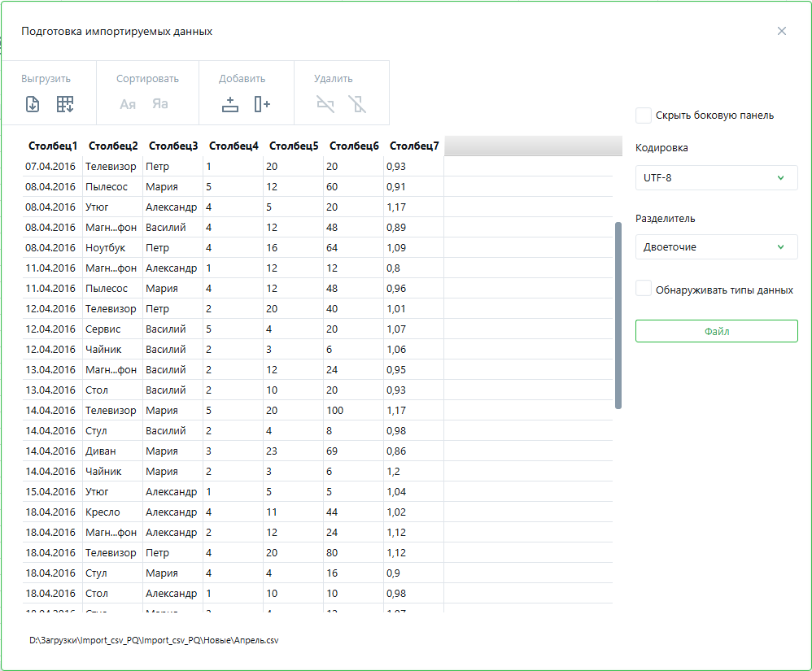Click the export to file icon under Выгрузить

click(33, 104)
